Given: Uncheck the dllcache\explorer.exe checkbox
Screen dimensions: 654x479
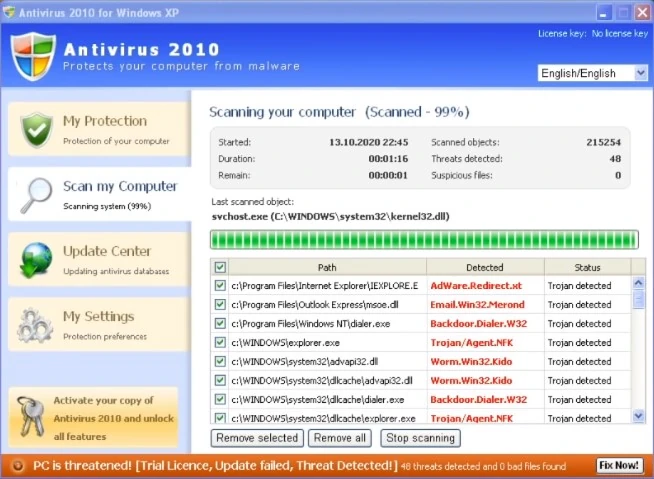Looking at the screenshot, I should [x=220, y=418].
